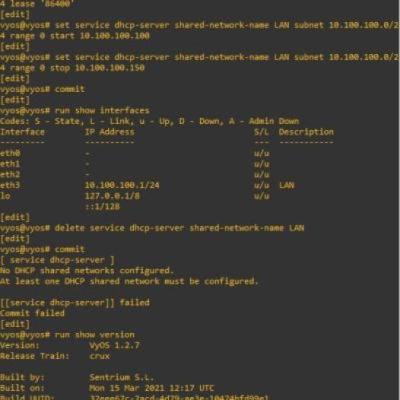
Task: Click the VyOS 1.2.7 version text
Action: pyautogui.click(x=114, y=345)
